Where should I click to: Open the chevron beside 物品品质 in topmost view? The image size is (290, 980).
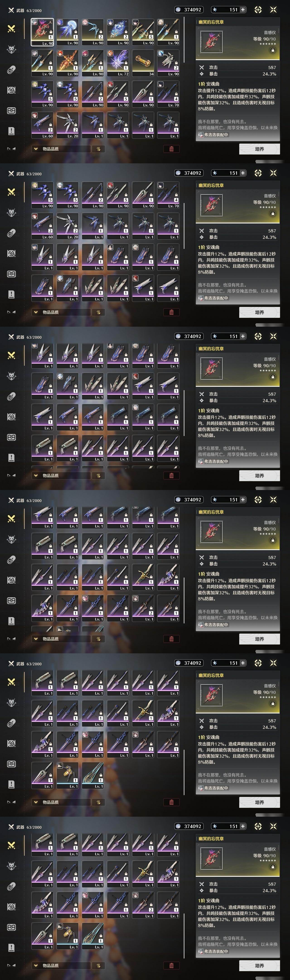[x=36, y=149]
